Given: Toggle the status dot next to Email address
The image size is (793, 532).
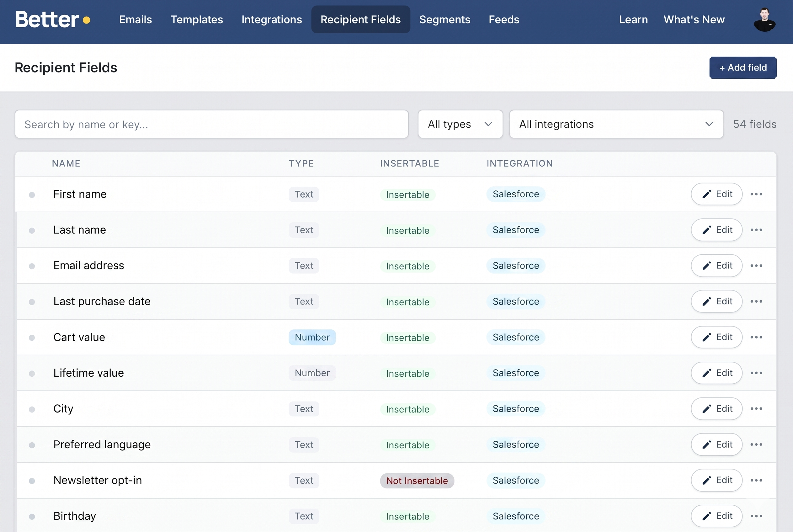Looking at the screenshot, I should (32, 266).
